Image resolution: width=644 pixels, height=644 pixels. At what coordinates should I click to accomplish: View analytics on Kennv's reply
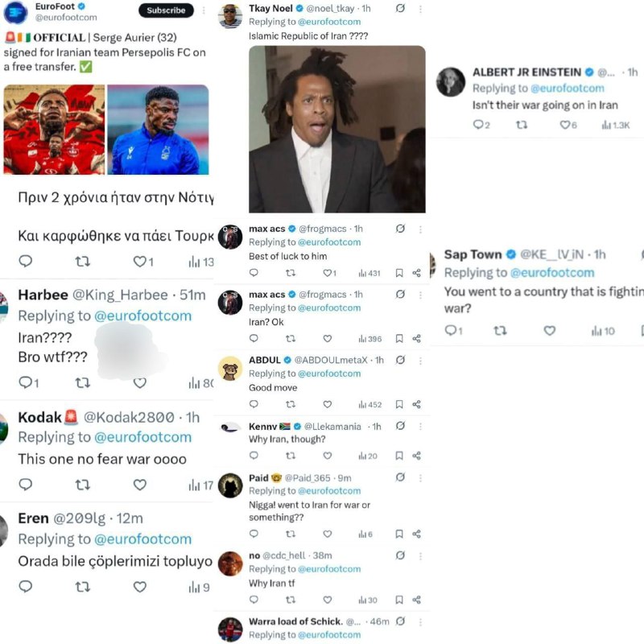[x=368, y=456]
